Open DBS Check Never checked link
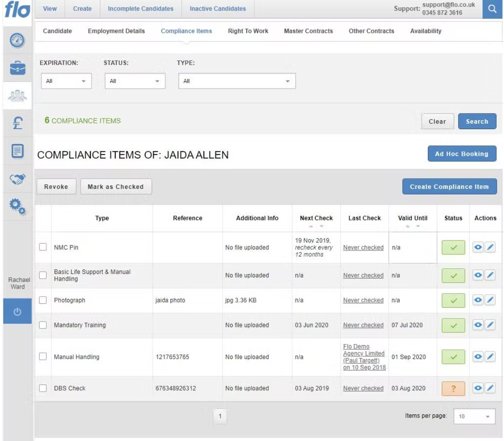This screenshot has height=441, width=504. pos(363,388)
